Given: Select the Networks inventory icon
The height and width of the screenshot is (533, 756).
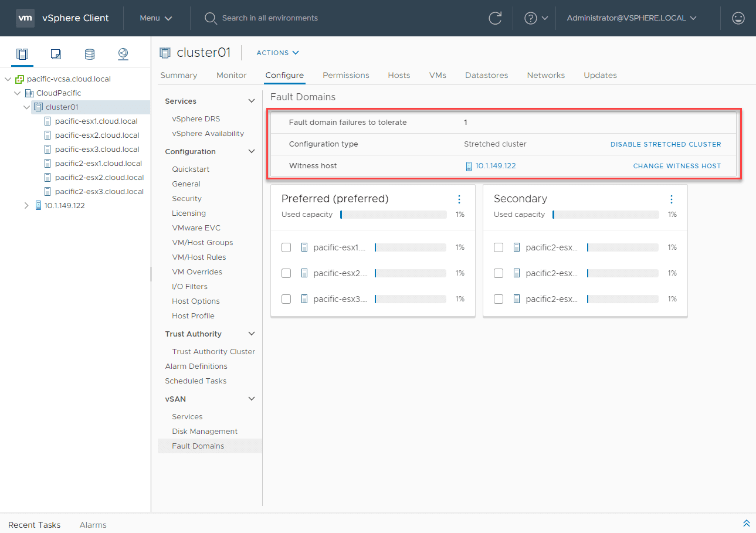Looking at the screenshot, I should pos(123,53).
